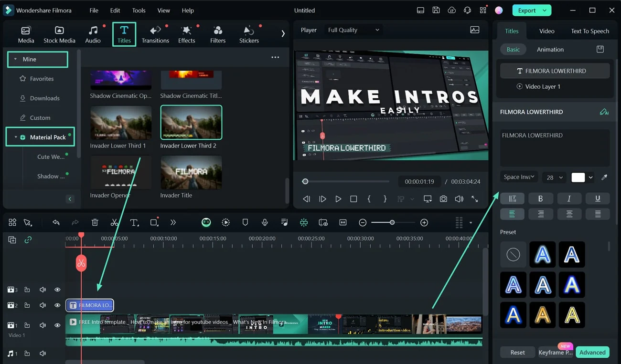Click the Play button in the player
The width and height of the screenshot is (621, 364).
click(338, 199)
